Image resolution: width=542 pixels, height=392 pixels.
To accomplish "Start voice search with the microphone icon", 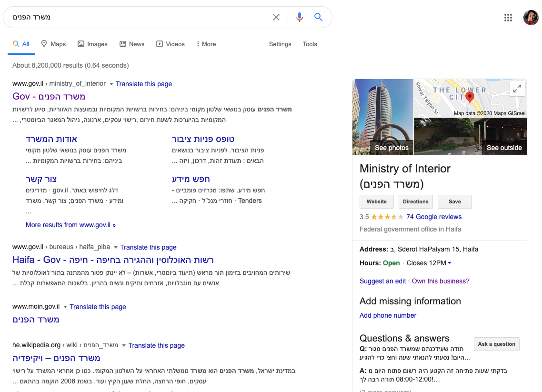I will (x=300, y=17).
